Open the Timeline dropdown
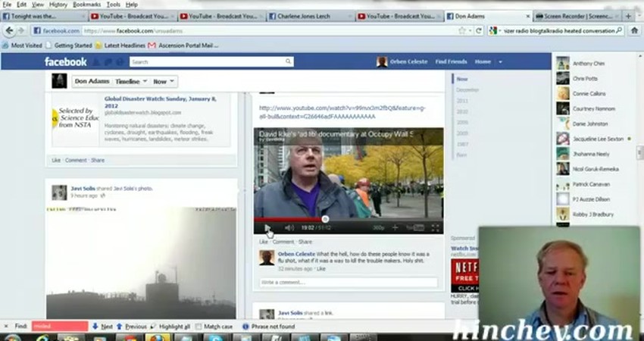Screen dimensions: 644x341 coord(130,81)
